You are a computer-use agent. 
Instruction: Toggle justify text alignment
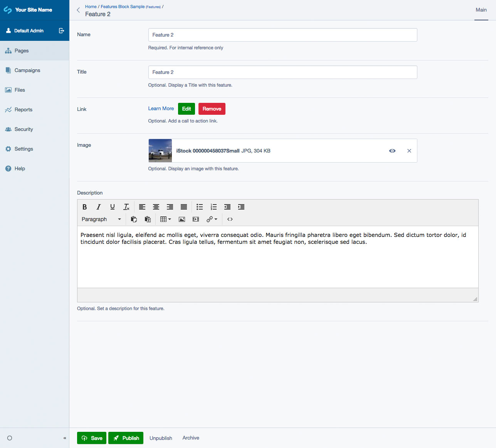(x=184, y=207)
